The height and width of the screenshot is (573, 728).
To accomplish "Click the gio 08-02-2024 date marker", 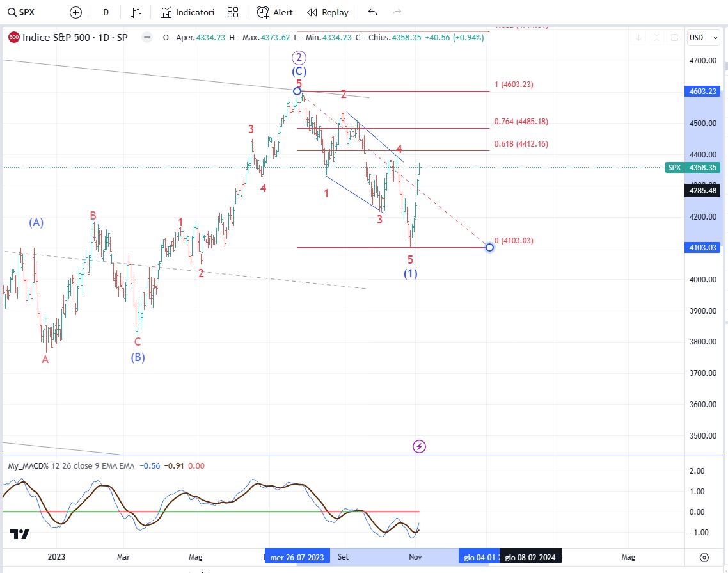I will coord(530,557).
